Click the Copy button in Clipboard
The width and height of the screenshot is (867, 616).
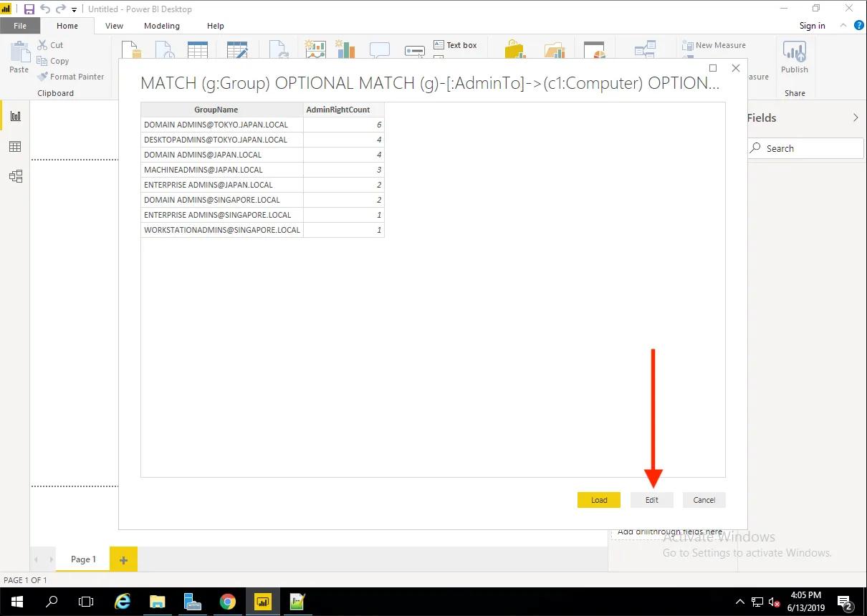click(54, 61)
